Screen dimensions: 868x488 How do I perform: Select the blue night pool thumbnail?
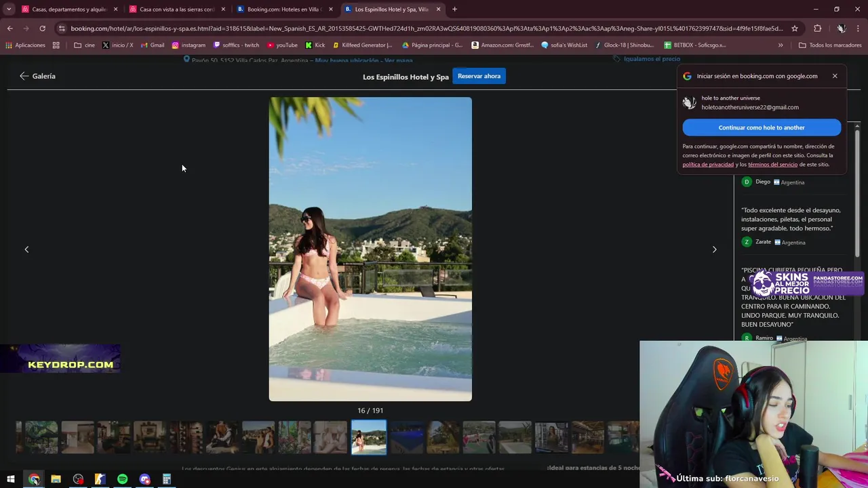tap(407, 437)
